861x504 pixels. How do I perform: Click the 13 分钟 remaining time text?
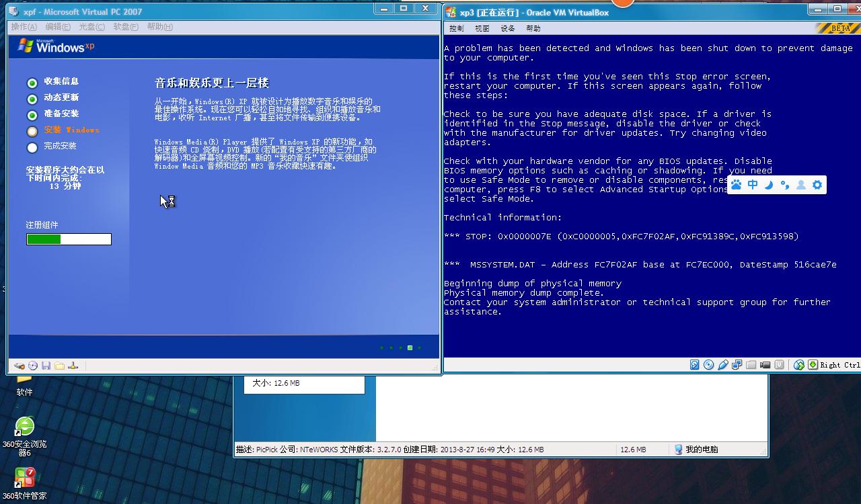(65, 186)
